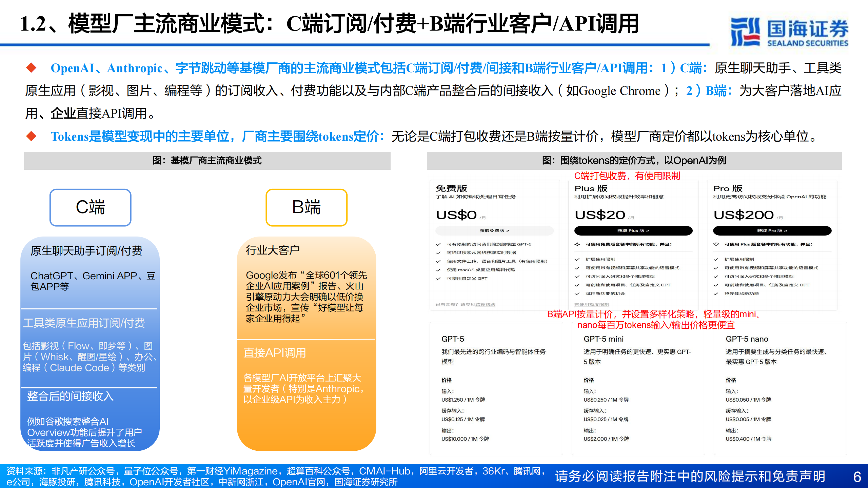This screenshot has width=868, height=488.
Task: Click GPT-5 nano input price US$0.050
Action: 748,400
